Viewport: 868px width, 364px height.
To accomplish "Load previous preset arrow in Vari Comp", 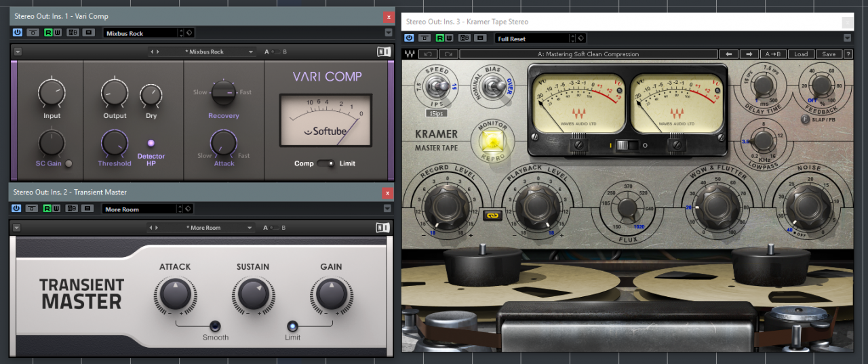I will click(x=152, y=52).
